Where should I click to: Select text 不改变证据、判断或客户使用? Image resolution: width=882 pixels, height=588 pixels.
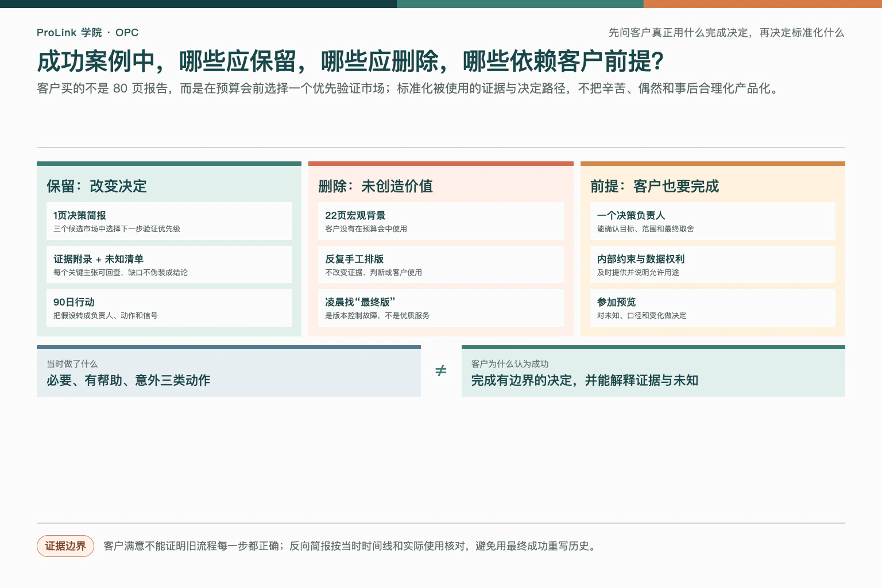[374, 272]
